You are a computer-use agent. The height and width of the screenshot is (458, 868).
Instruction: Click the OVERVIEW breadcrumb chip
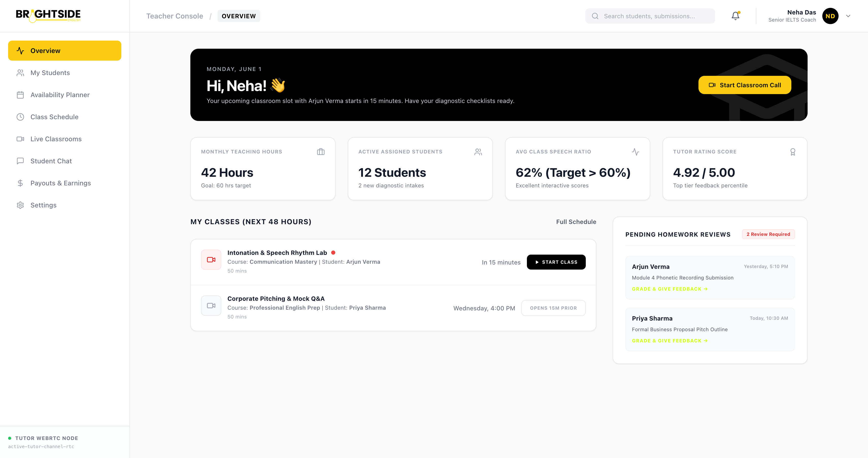pos(239,16)
